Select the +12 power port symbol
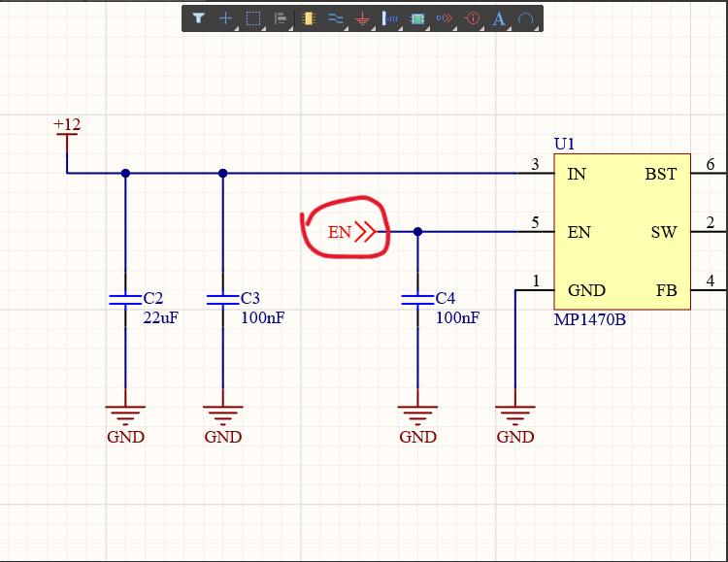 point(67,135)
